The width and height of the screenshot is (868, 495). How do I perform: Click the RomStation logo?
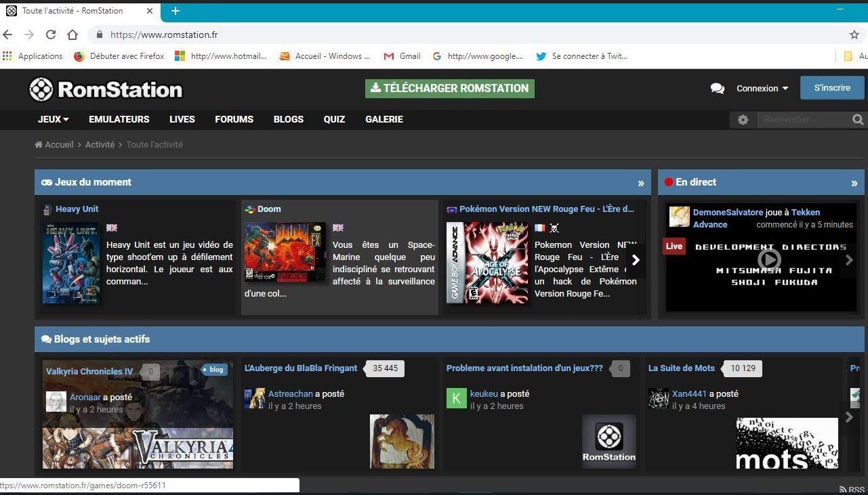coord(106,89)
